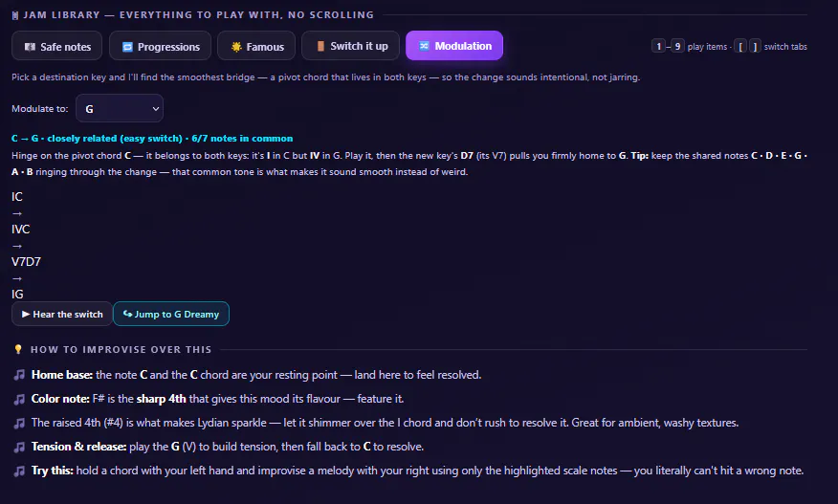Click the Jam Library header icon
Screen dimensions: 838x504
click(15, 15)
